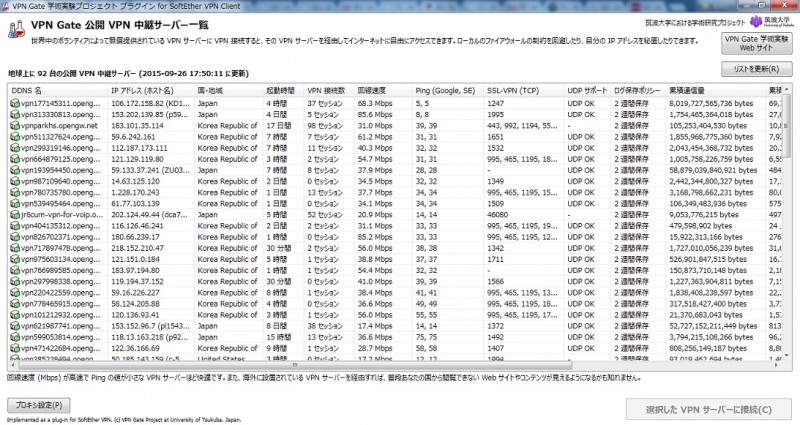Click 選択した VPN サーバーに接続(C) button
Screen dimensions: 800x425
(709, 409)
